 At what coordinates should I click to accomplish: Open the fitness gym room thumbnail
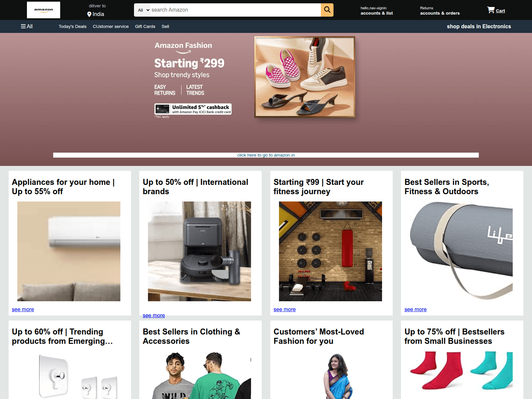pyautogui.click(x=330, y=251)
